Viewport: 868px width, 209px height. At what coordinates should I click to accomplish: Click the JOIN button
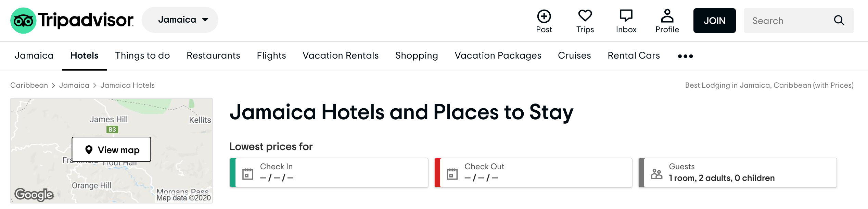pyautogui.click(x=714, y=21)
